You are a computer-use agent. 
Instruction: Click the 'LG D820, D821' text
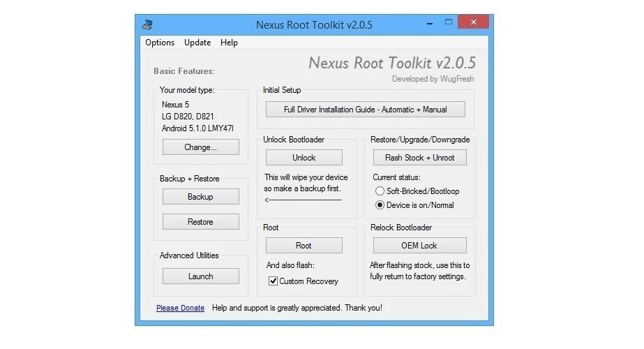tap(188, 117)
